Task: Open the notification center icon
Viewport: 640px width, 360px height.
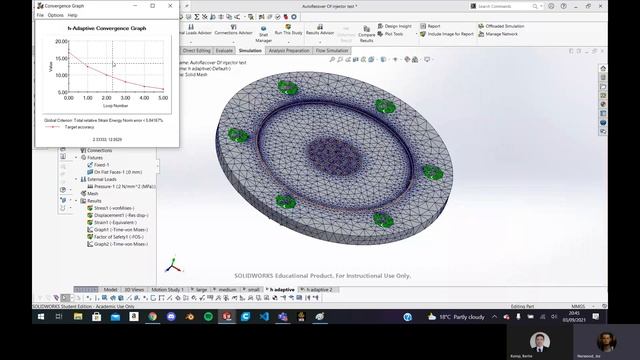Action: [596, 317]
